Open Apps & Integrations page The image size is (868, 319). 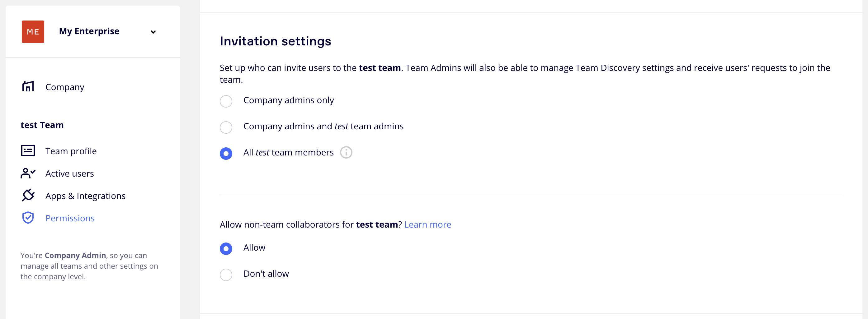(85, 196)
